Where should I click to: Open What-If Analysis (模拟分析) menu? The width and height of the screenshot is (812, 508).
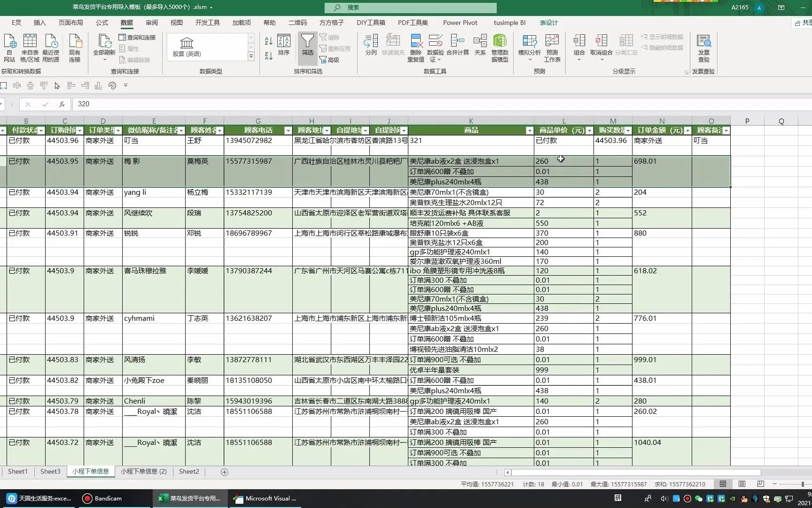point(530,48)
